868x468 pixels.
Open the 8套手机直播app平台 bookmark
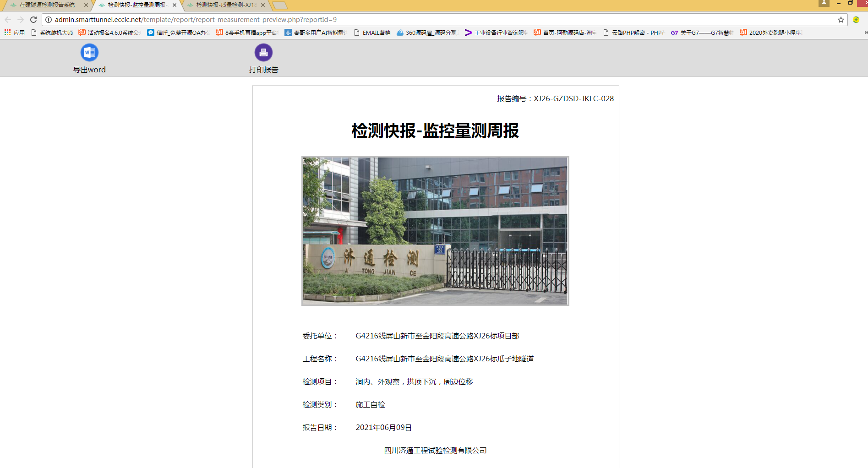point(247,33)
